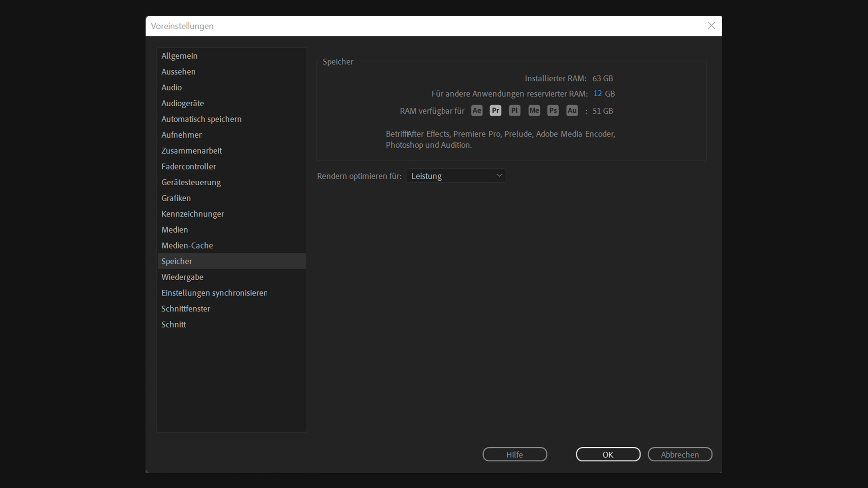Screen dimensions: 868x488
Task: Switch to Wiedergabe settings
Action: [182, 277]
